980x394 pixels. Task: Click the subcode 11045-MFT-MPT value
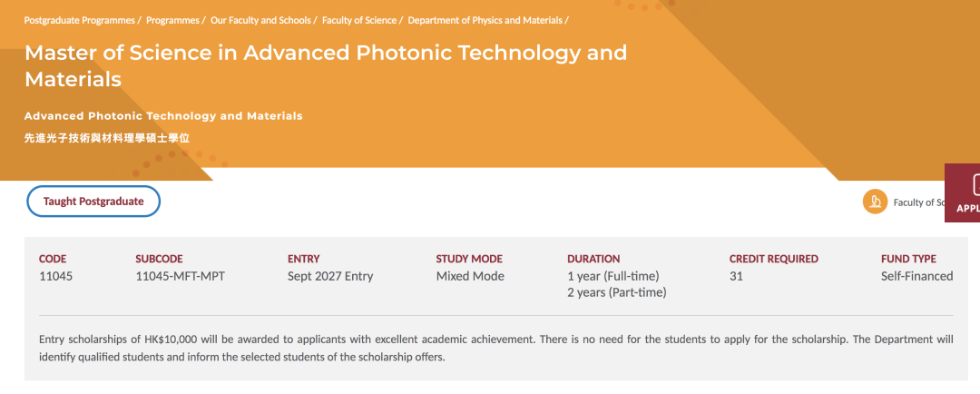(x=180, y=276)
